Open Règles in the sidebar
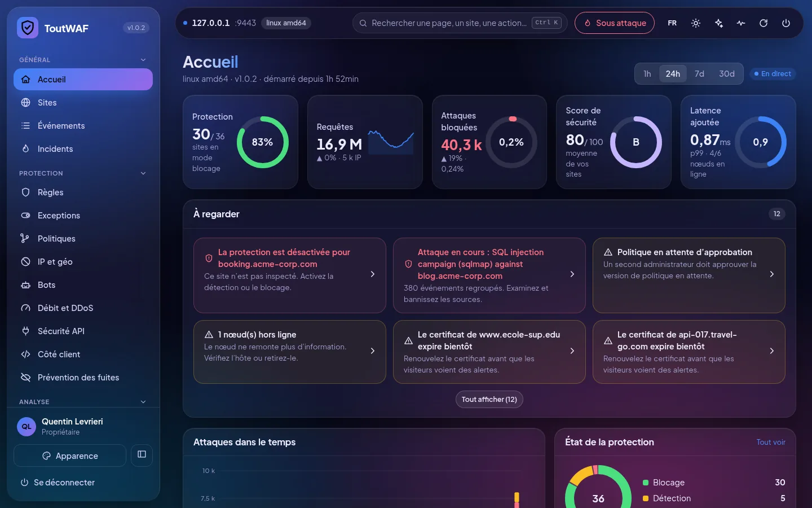The image size is (812, 508). coord(83,192)
